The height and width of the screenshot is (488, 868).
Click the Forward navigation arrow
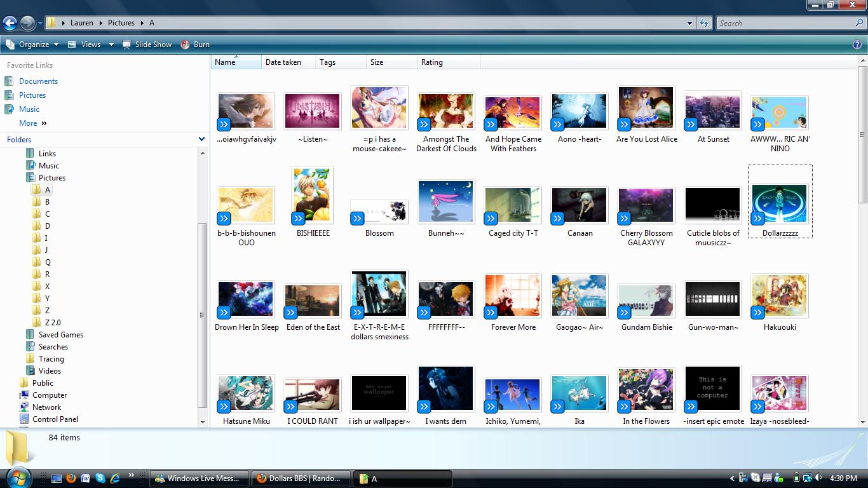coord(27,24)
